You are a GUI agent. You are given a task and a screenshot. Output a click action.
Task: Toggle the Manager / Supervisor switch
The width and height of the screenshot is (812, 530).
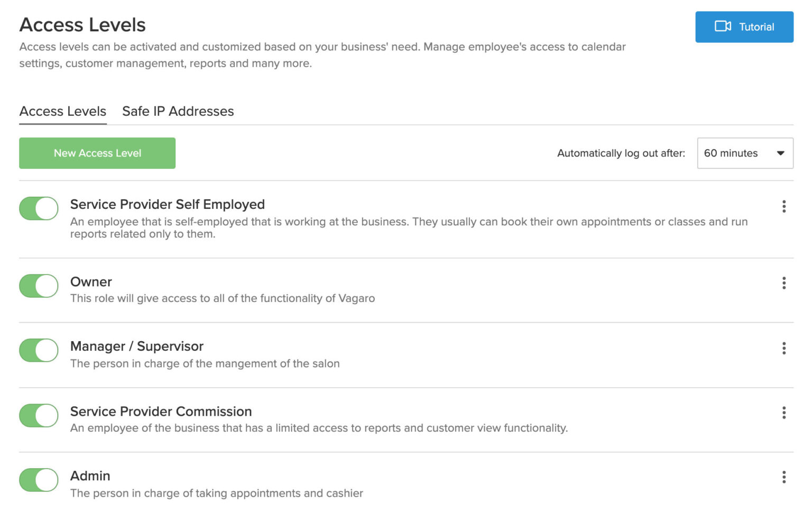[x=39, y=350]
